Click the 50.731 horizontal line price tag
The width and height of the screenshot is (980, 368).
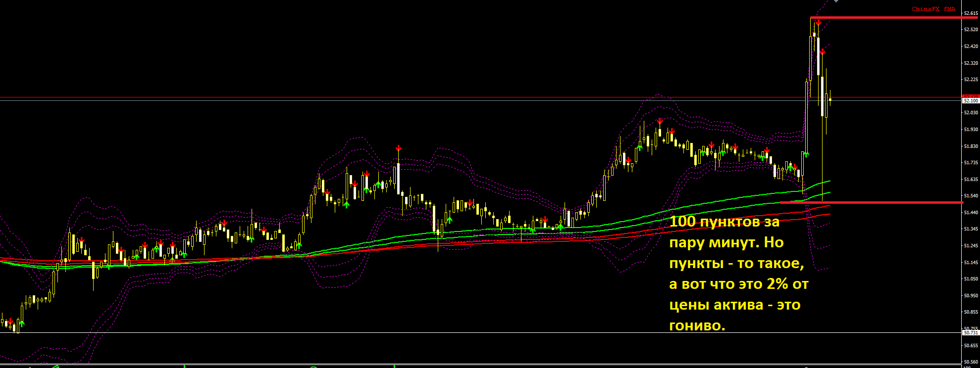[x=971, y=333]
